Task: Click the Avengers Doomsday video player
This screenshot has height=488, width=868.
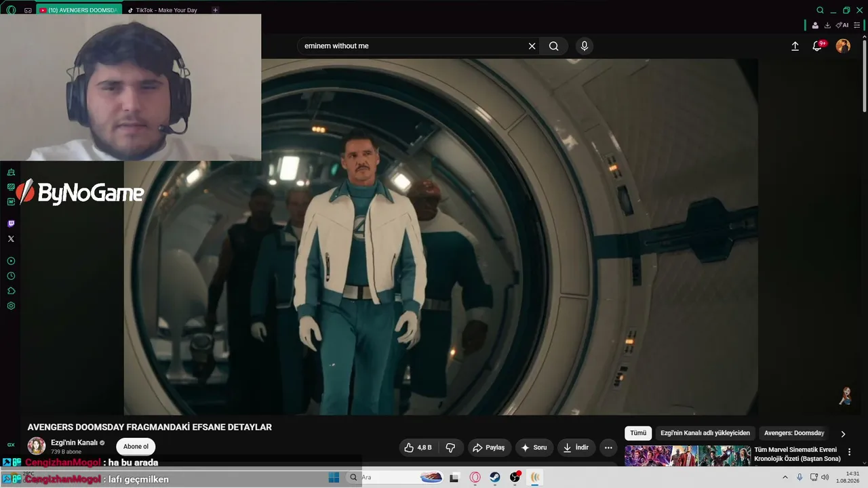Action: point(441,237)
